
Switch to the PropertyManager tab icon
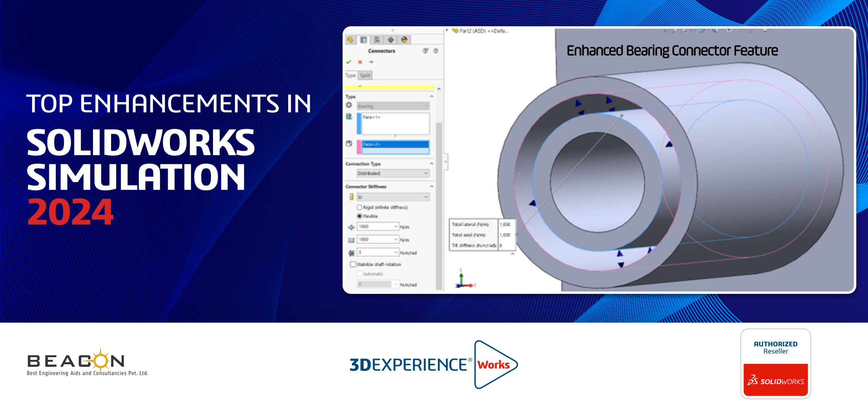tap(364, 40)
